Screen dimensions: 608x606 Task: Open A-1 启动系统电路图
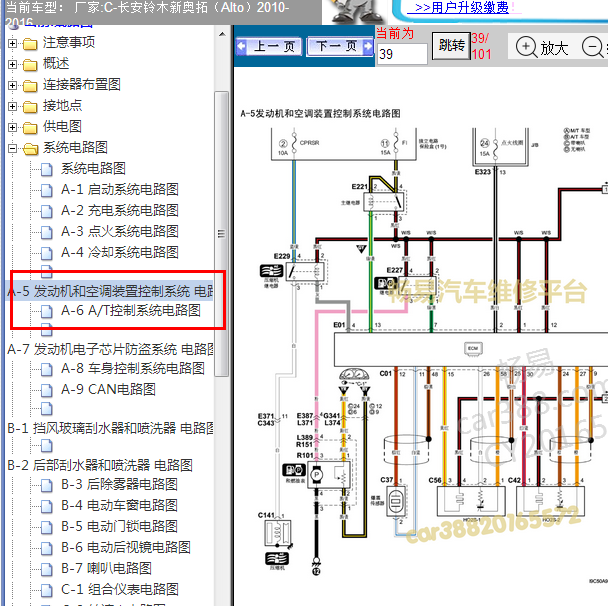click(x=120, y=190)
